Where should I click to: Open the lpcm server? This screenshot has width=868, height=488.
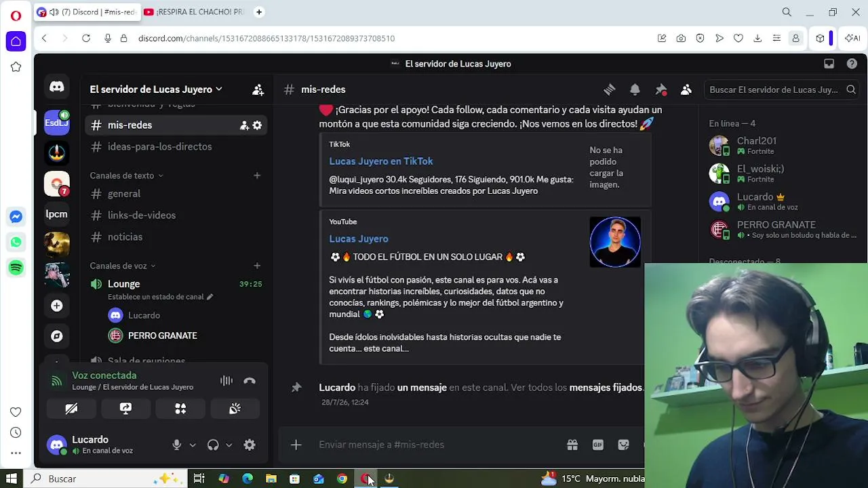click(x=57, y=214)
